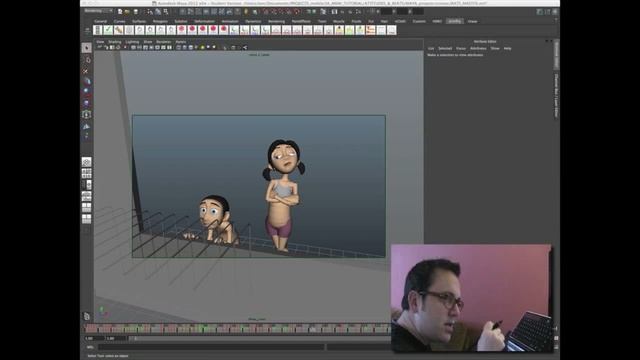Open the menu set dropdown in status line
The width and height of the screenshot is (640, 360).
click(98, 11)
